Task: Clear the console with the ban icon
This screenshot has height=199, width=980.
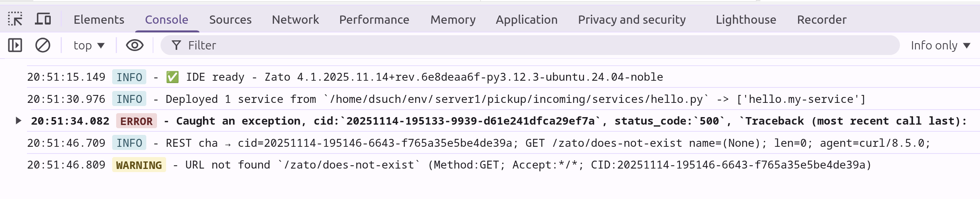Action: point(43,45)
